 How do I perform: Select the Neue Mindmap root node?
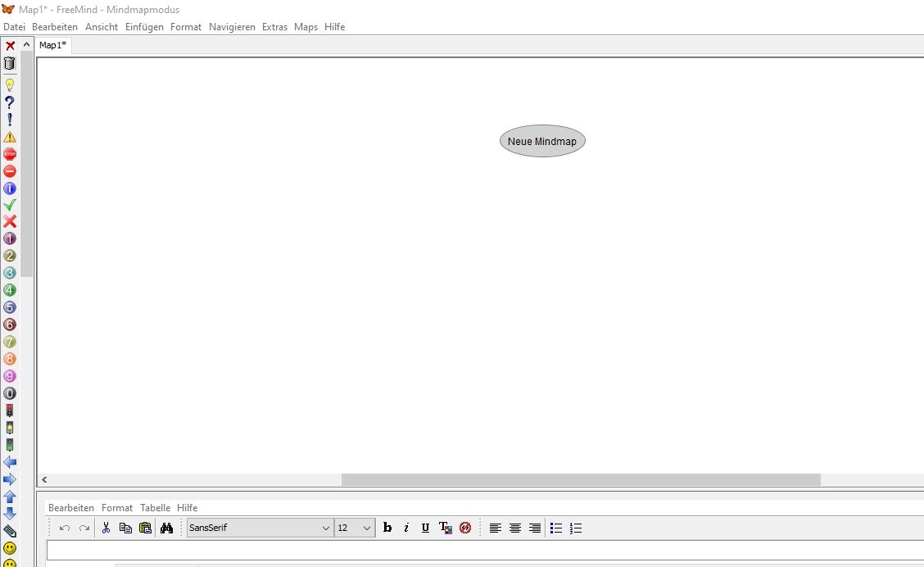(x=542, y=141)
